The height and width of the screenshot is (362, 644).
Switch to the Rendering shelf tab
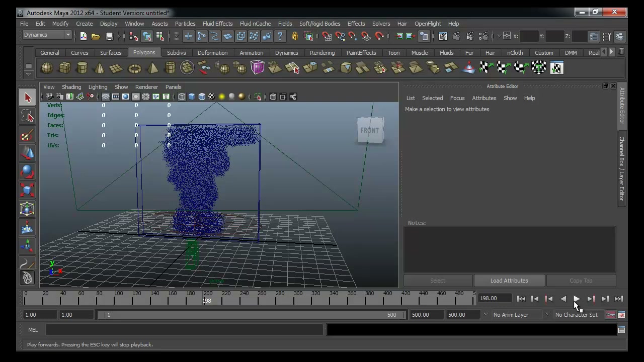(x=322, y=53)
